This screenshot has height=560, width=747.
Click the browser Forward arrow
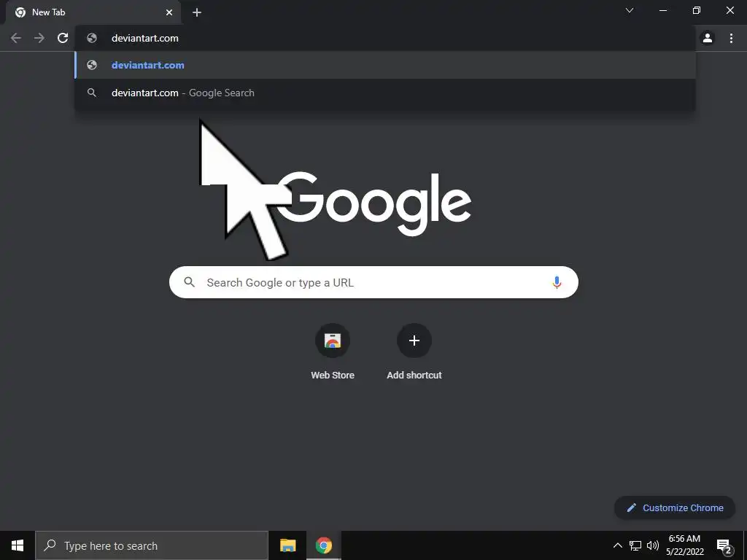39,38
